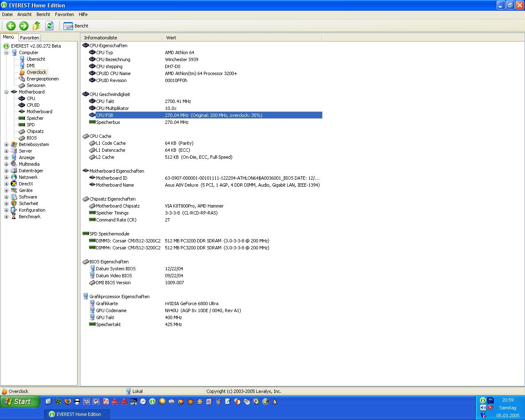Select SPD in the tree
The image size is (525, 420).
point(30,125)
